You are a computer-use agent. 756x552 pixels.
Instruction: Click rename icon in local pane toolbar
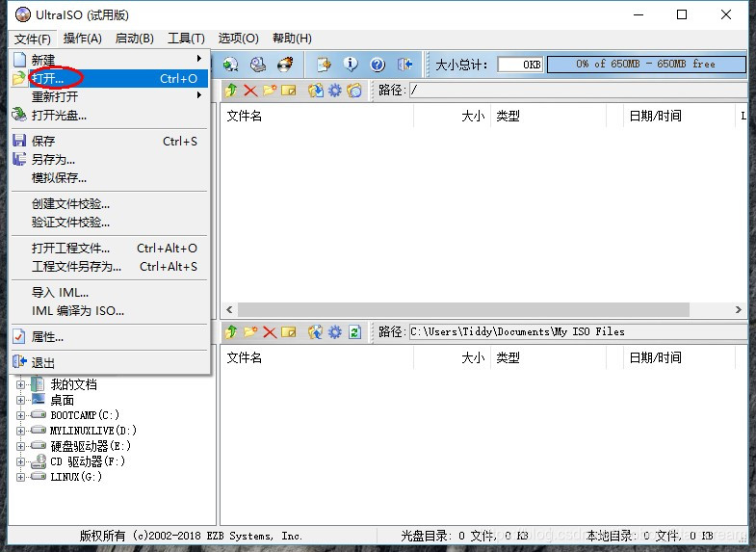pyautogui.click(x=288, y=331)
